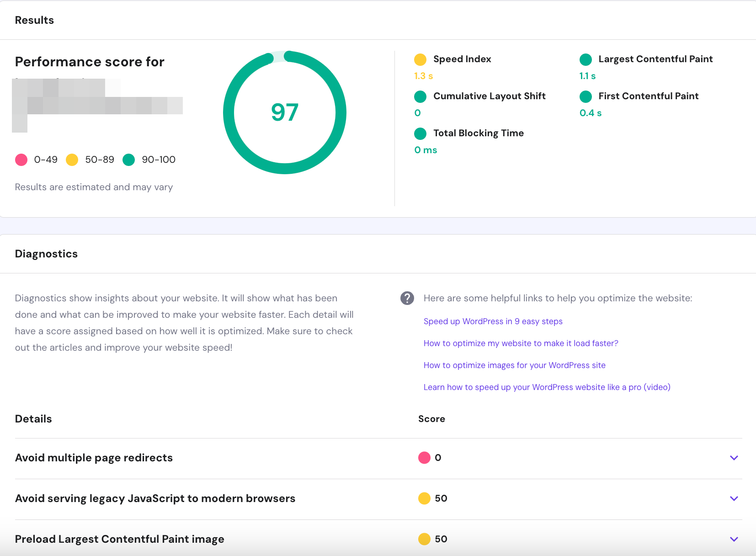Screen dimensions: 756x556
Task: Open the help question mark icon
Action: (407, 298)
